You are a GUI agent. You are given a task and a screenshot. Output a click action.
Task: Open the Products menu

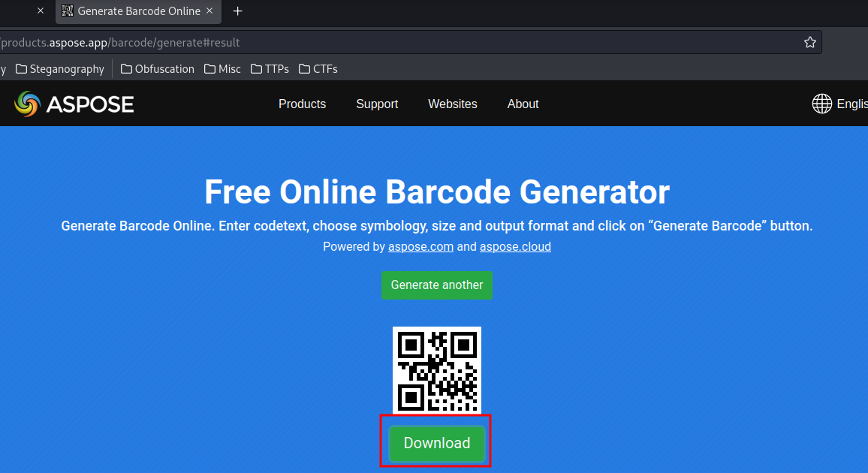point(303,104)
